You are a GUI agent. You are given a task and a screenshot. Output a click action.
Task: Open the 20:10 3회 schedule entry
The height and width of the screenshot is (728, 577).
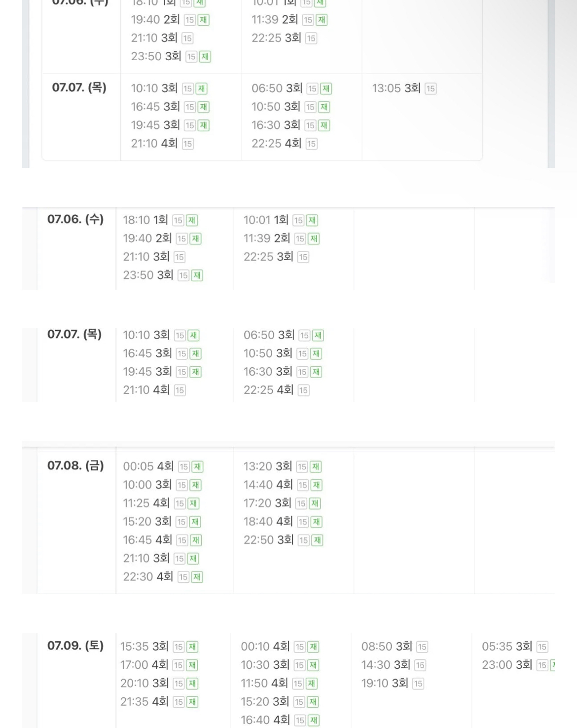[x=144, y=683]
